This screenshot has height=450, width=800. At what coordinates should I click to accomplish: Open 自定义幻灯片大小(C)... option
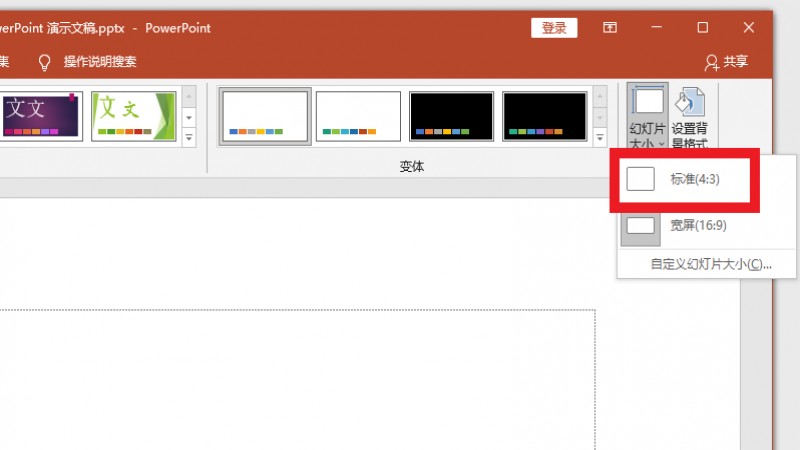coord(710,264)
